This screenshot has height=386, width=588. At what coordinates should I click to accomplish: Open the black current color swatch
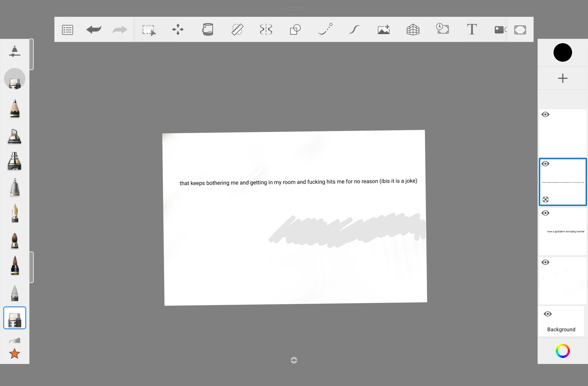[563, 52]
